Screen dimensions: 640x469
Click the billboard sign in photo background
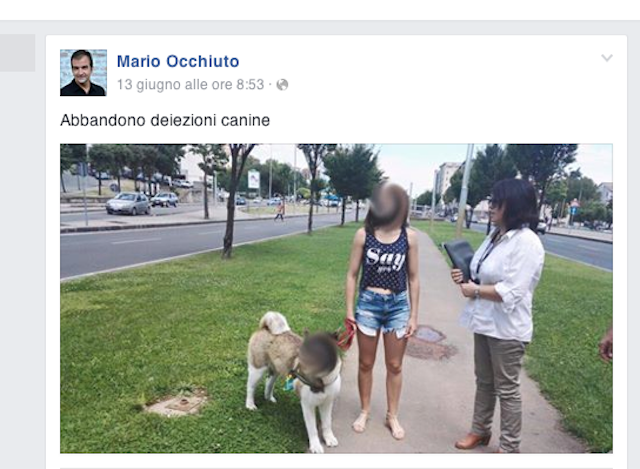253,179
